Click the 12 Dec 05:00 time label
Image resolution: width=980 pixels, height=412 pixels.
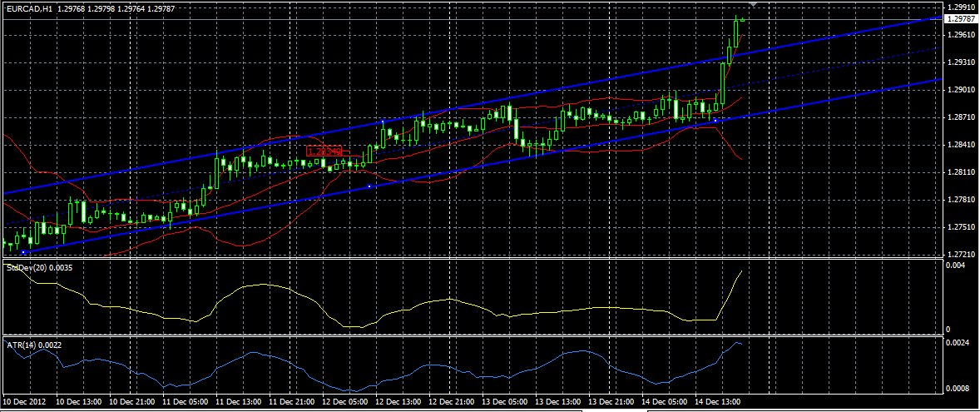click(x=344, y=400)
